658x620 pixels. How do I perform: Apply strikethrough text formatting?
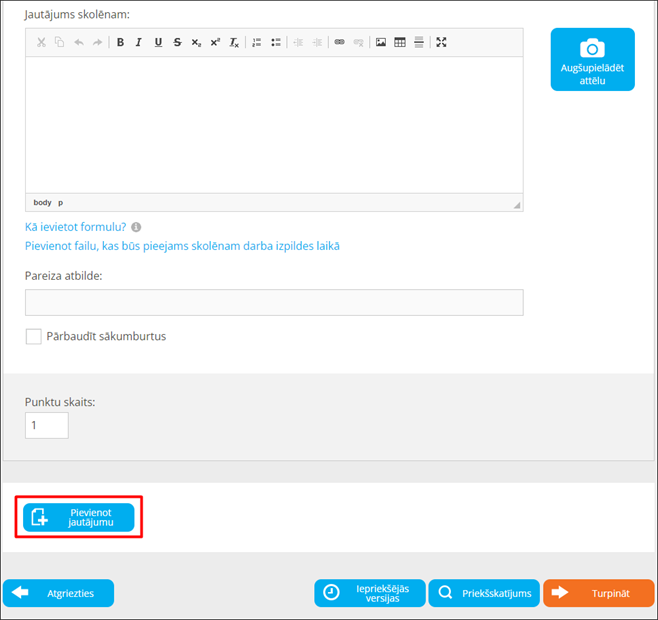(x=177, y=42)
